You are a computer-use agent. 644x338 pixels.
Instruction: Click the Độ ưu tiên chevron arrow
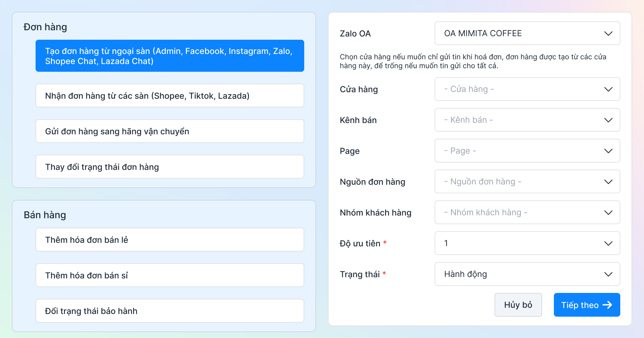[608, 243]
